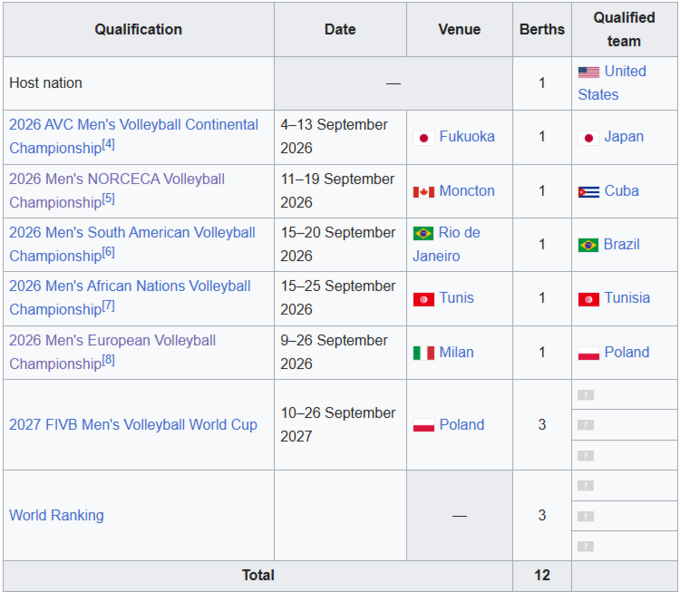Follow citation reference [7]
680x592 pixels.
(108, 306)
